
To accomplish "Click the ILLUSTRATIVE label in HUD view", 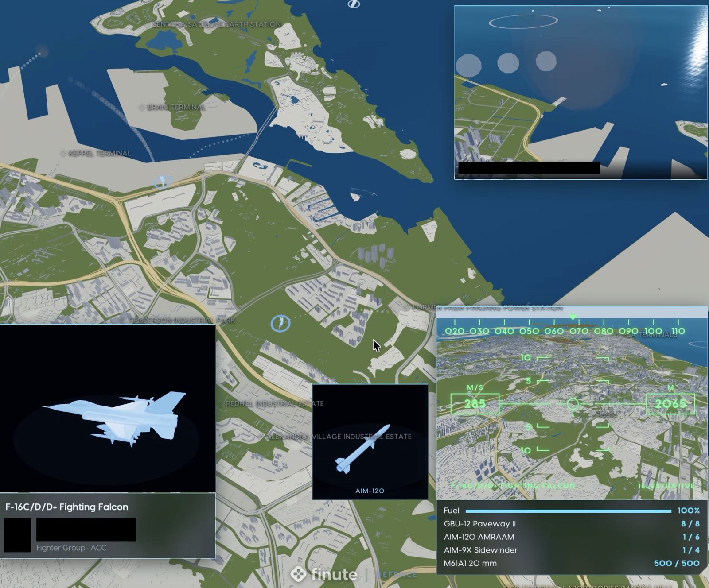I will point(666,486).
